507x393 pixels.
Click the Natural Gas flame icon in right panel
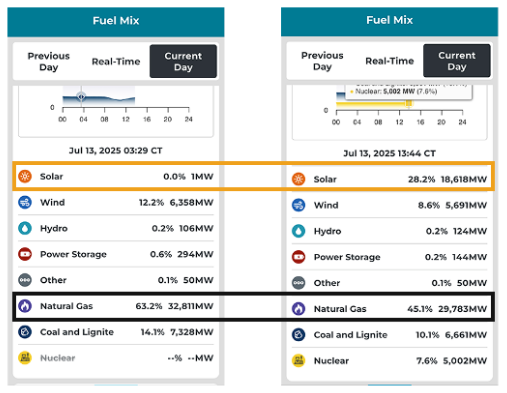coord(298,309)
